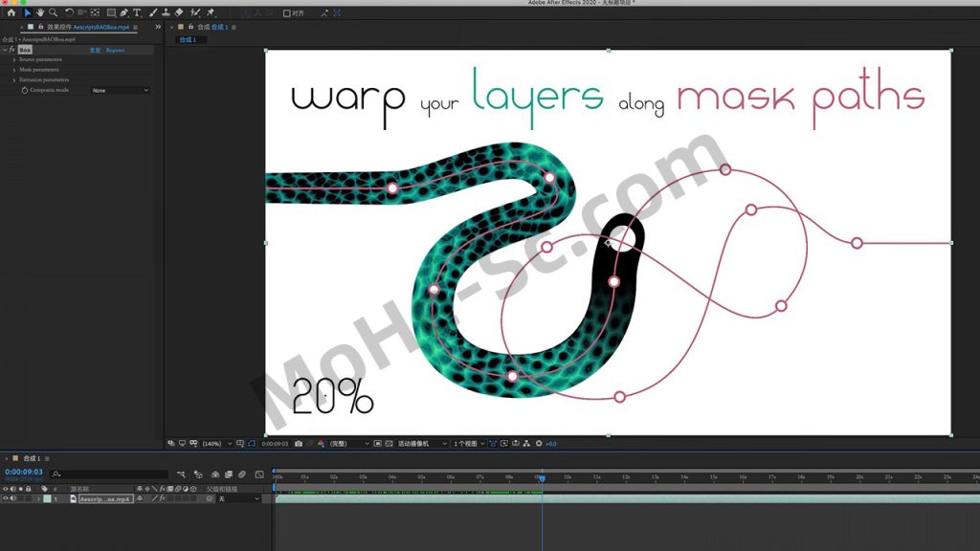Enable the 对齐 snapping checkbox

click(x=287, y=13)
